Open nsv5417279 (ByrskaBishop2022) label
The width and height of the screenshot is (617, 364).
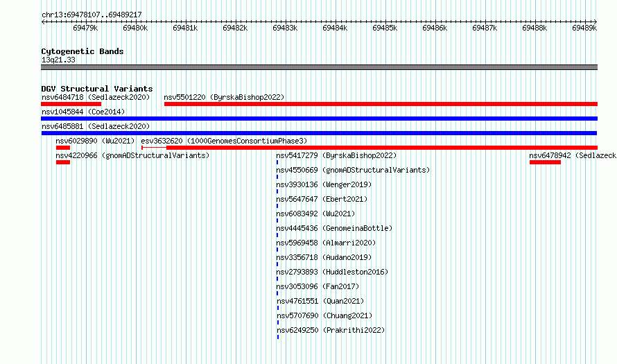coord(336,155)
